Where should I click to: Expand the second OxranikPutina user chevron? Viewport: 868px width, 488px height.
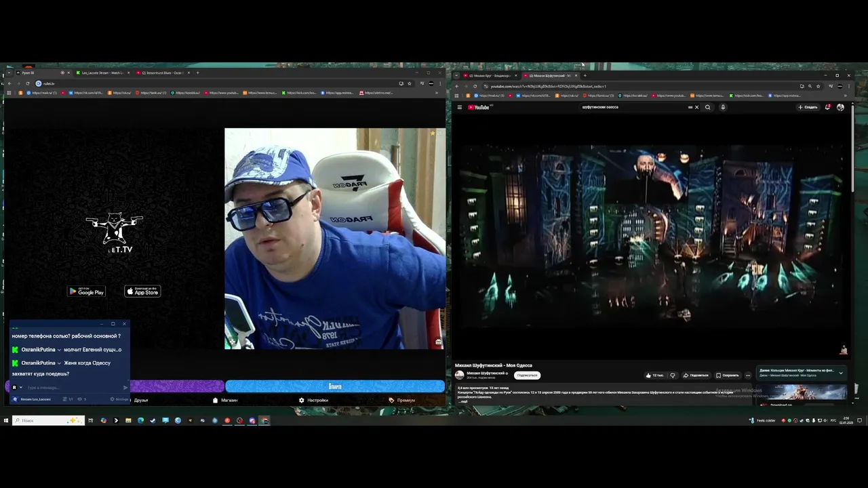click(59, 363)
